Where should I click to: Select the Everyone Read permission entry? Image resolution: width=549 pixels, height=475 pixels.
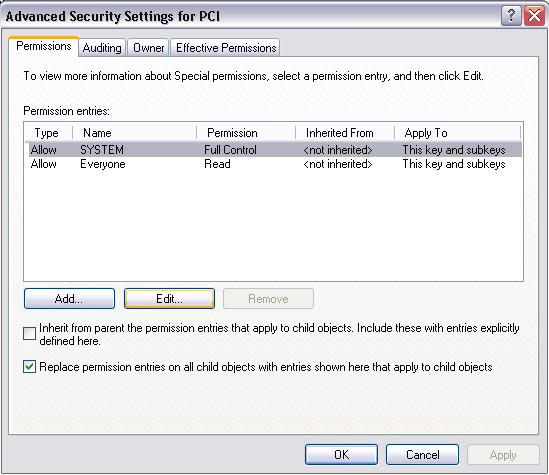(273, 164)
